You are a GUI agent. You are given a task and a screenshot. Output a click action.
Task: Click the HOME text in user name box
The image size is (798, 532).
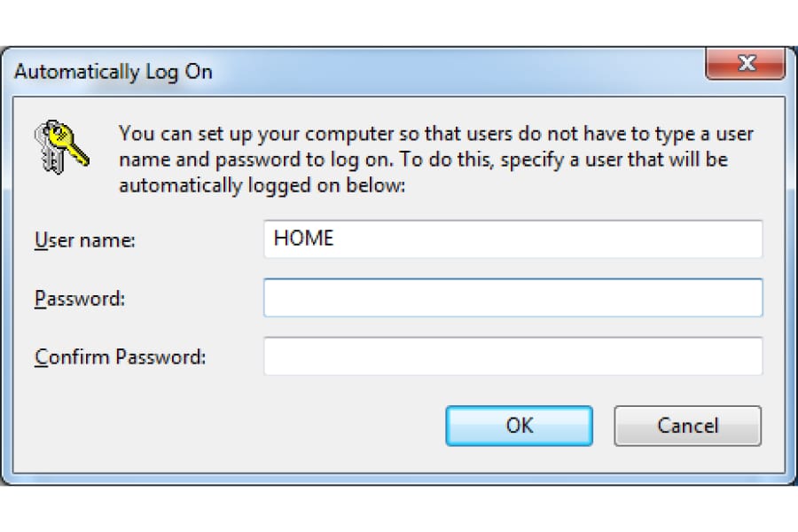click(x=304, y=239)
